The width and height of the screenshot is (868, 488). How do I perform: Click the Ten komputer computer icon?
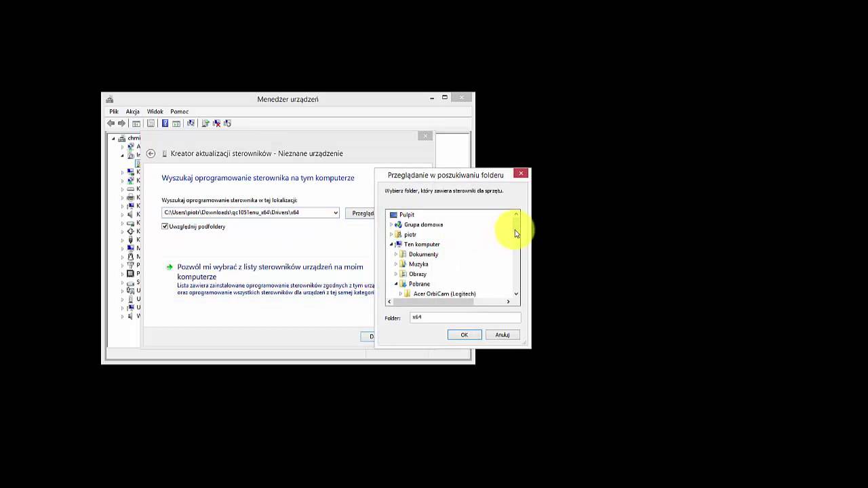(x=398, y=244)
